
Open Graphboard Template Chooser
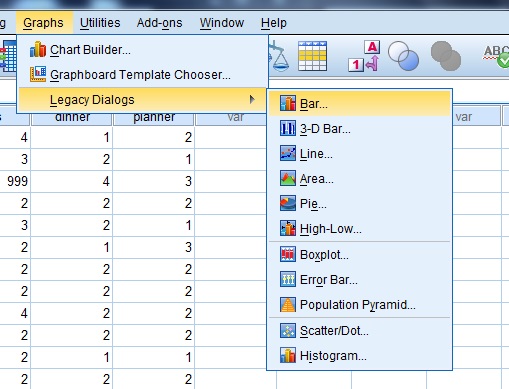point(140,75)
